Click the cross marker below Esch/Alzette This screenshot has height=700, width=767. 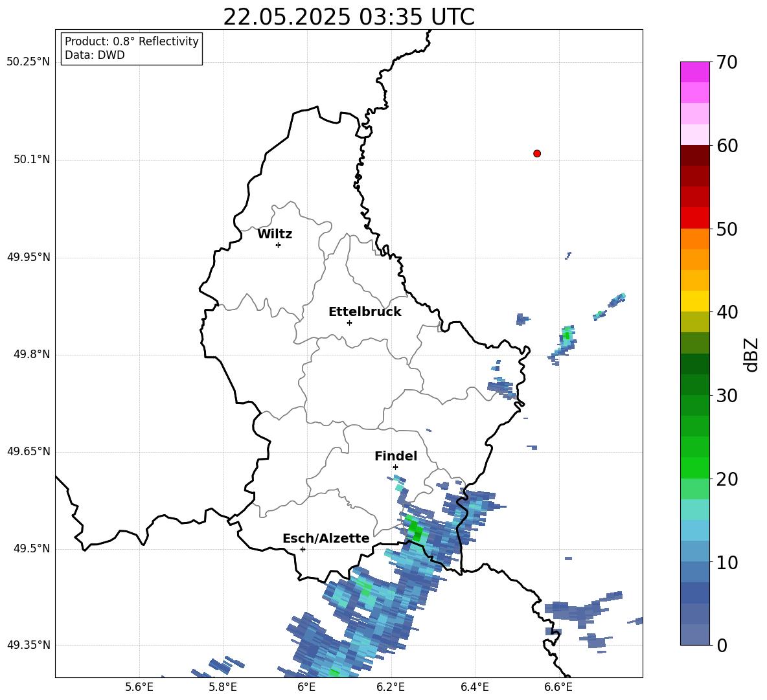(x=303, y=549)
